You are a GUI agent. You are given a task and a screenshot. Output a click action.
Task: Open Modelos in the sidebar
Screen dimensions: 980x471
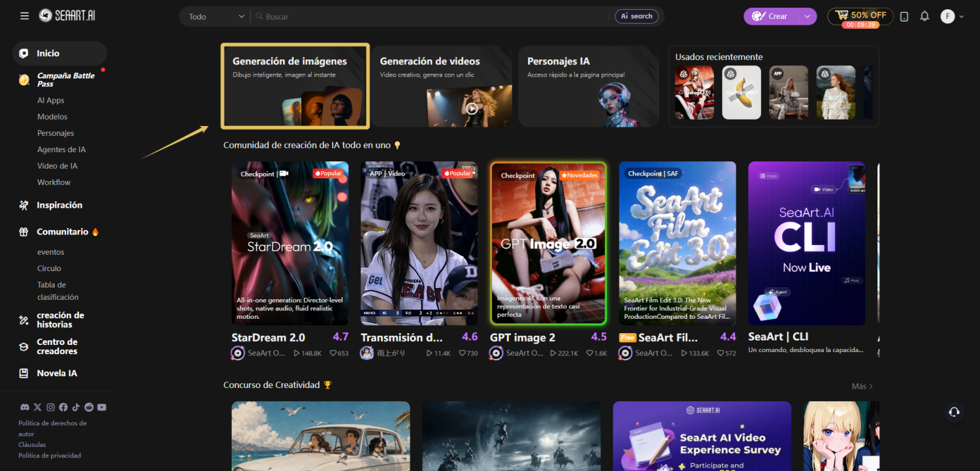point(52,117)
